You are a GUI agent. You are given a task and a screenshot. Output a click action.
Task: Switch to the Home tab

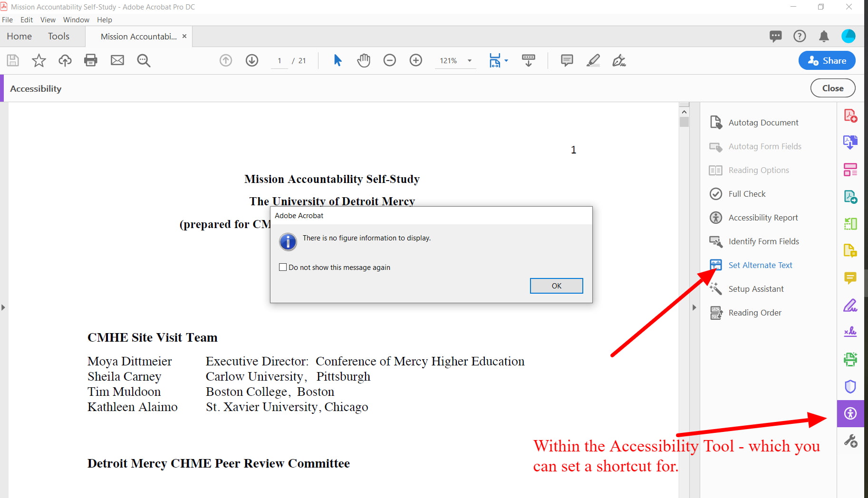[x=19, y=36]
